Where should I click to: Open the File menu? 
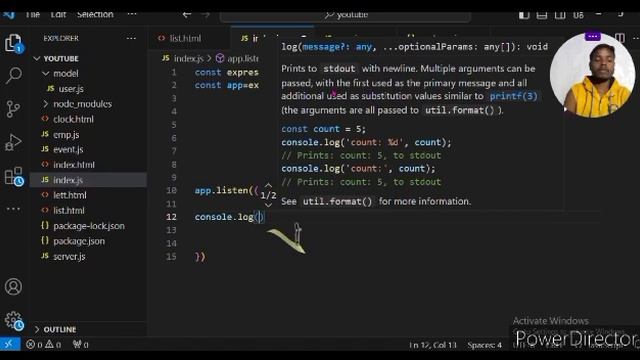33,15
